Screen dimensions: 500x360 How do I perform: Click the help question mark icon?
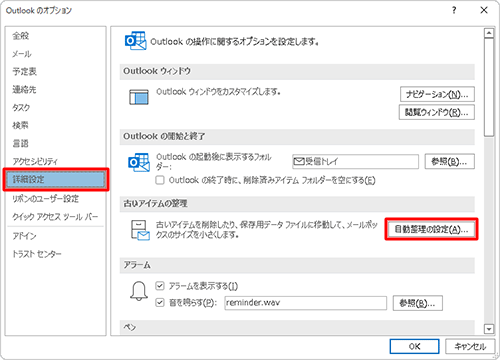454,10
